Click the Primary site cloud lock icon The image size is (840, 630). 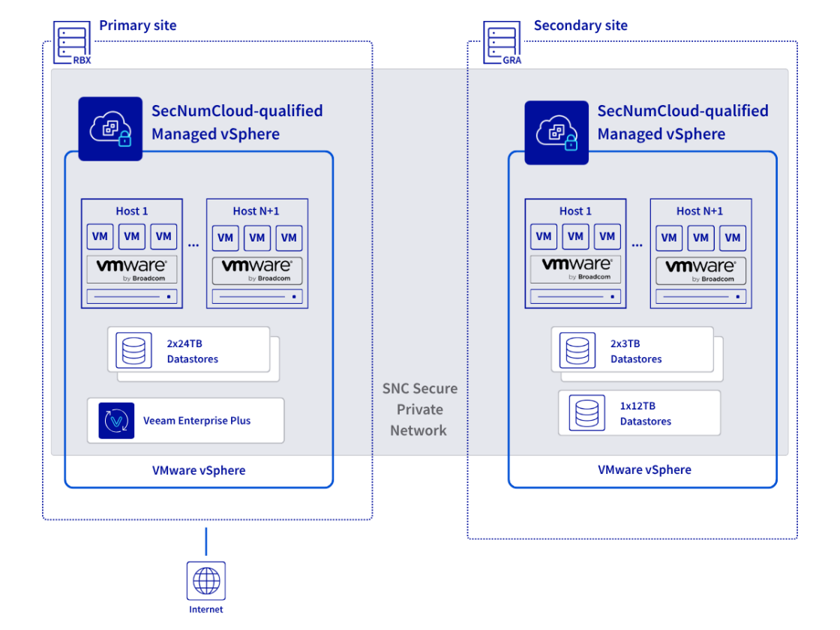(x=110, y=128)
